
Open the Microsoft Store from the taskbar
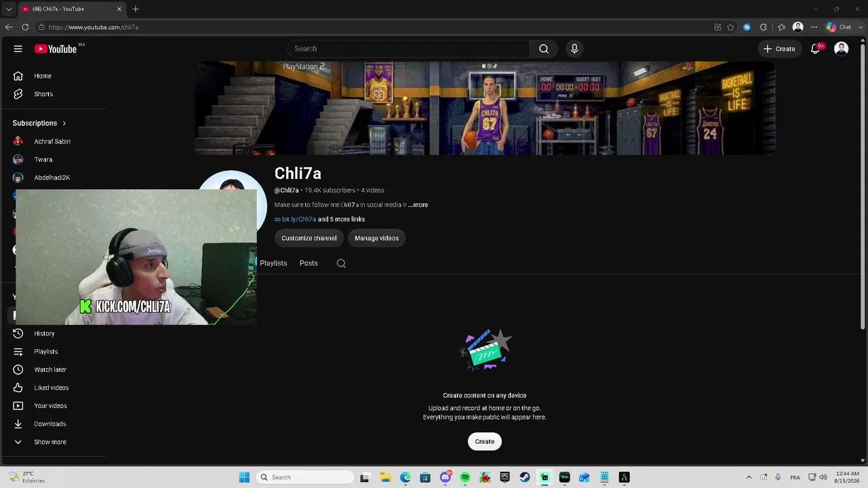coord(425,477)
